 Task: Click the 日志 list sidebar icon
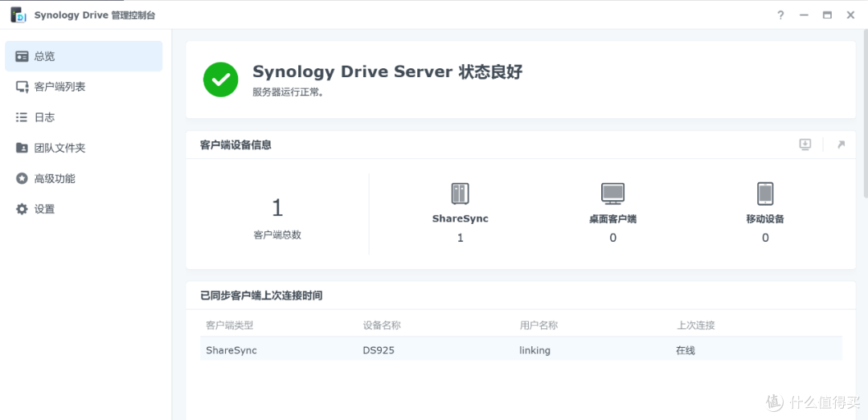click(22, 117)
